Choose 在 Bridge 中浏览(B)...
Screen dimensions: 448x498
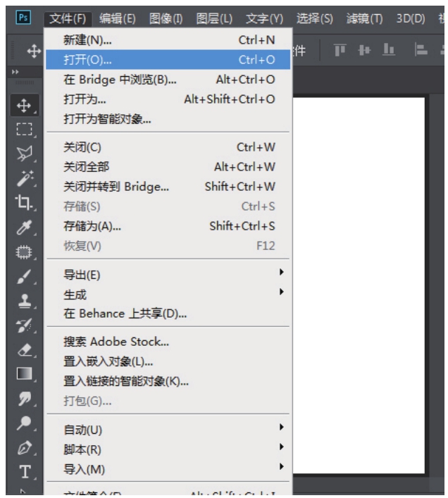pyautogui.click(x=168, y=80)
